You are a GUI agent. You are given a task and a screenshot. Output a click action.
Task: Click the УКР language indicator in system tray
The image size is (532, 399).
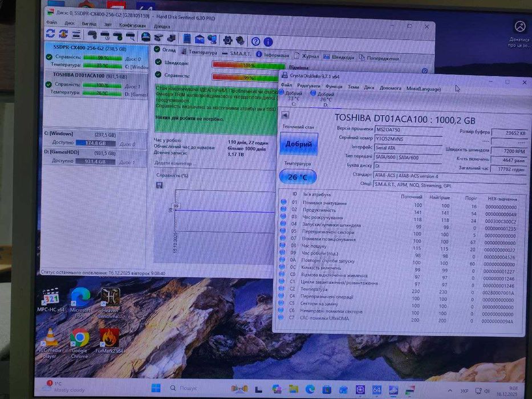[465, 391]
